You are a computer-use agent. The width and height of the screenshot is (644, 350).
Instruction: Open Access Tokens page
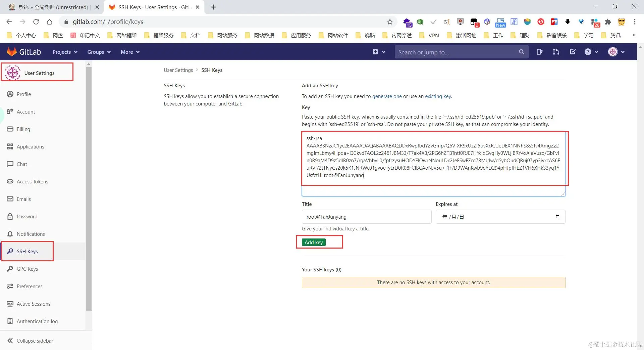[x=32, y=182]
